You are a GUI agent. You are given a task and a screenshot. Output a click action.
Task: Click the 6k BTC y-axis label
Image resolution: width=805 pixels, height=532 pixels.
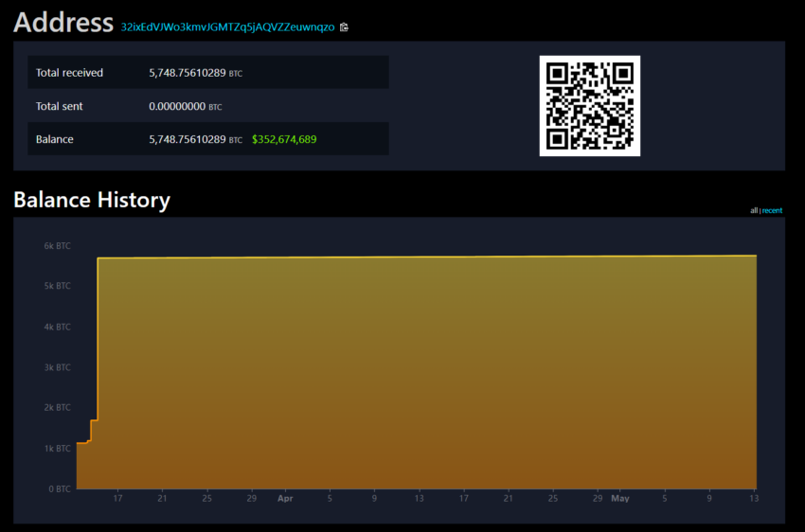click(57, 245)
